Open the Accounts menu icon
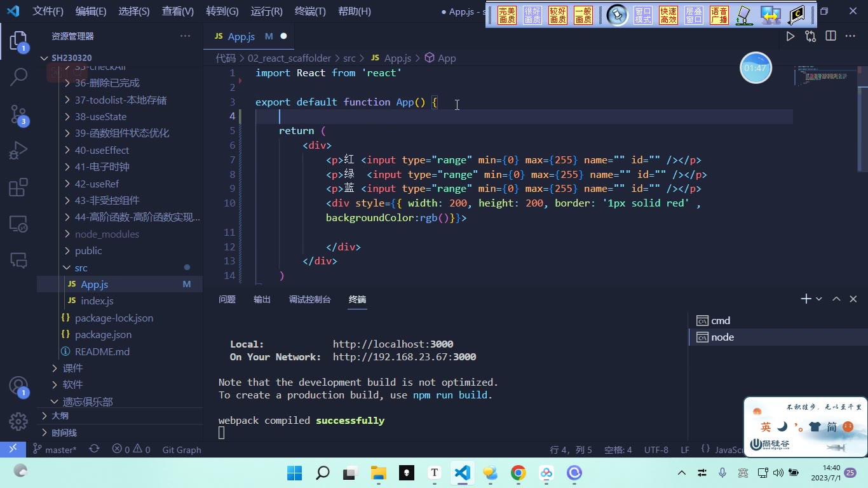 (18, 386)
